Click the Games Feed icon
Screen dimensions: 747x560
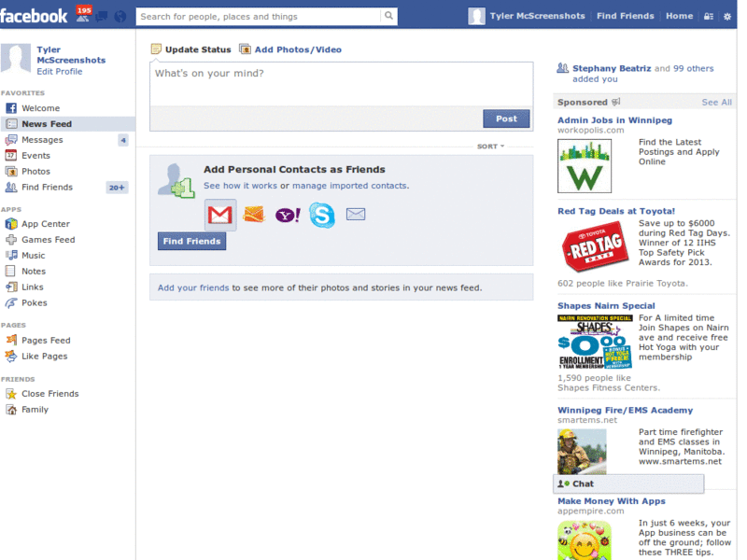(11, 240)
